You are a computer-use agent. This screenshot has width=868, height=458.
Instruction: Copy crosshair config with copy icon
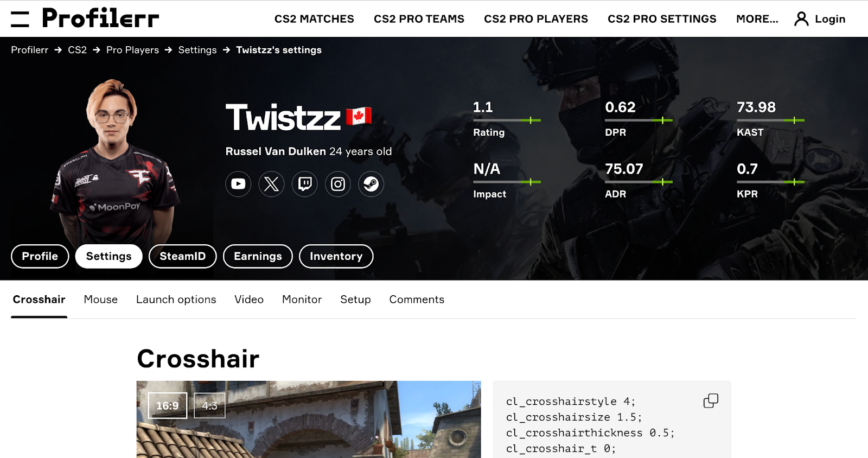pyautogui.click(x=711, y=401)
